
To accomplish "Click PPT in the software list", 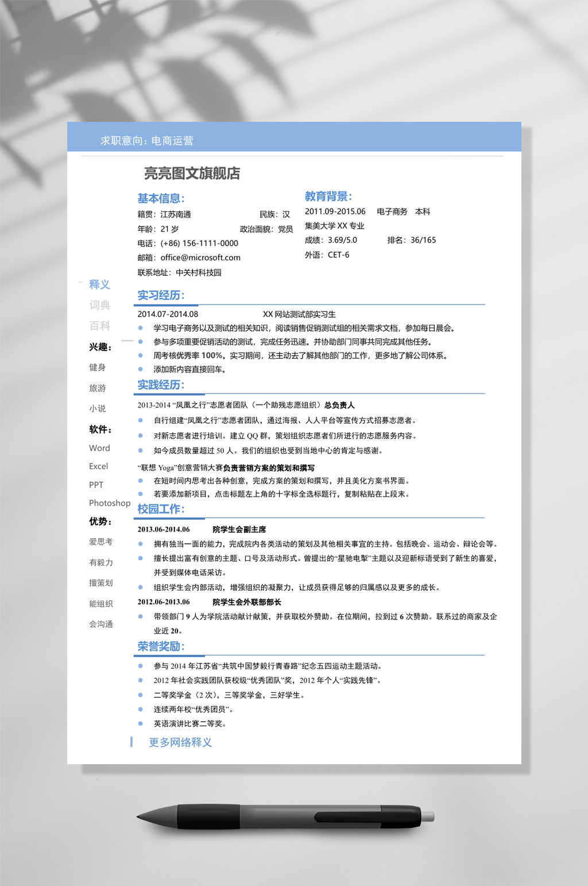I will (x=96, y=484).
